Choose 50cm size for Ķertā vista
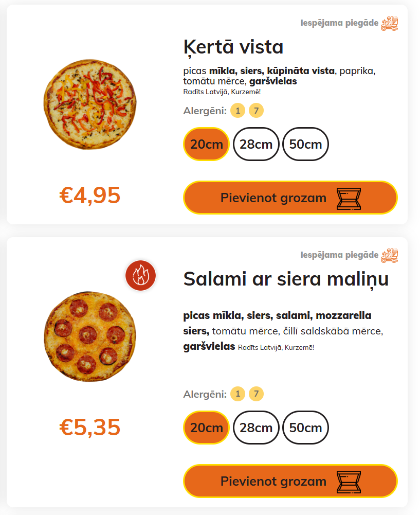420x515 pixels. point(305,144)
